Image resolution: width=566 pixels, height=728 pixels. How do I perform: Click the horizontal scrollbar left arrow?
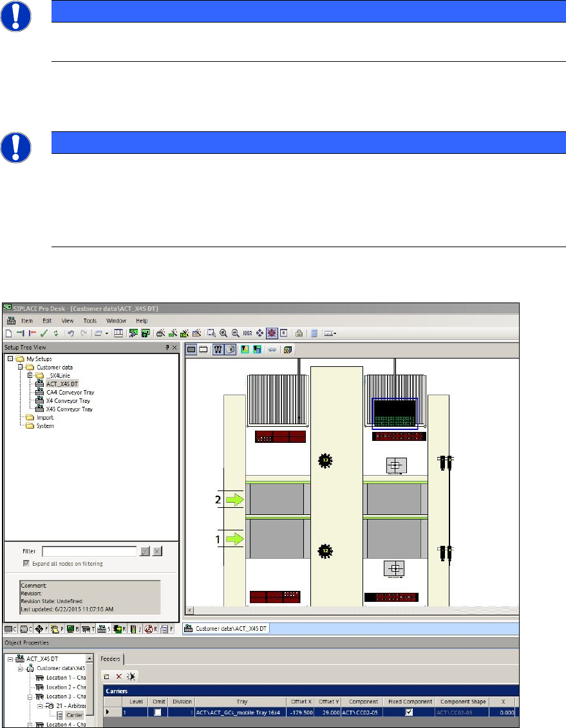pyautogui.click(x=189, y=611)
